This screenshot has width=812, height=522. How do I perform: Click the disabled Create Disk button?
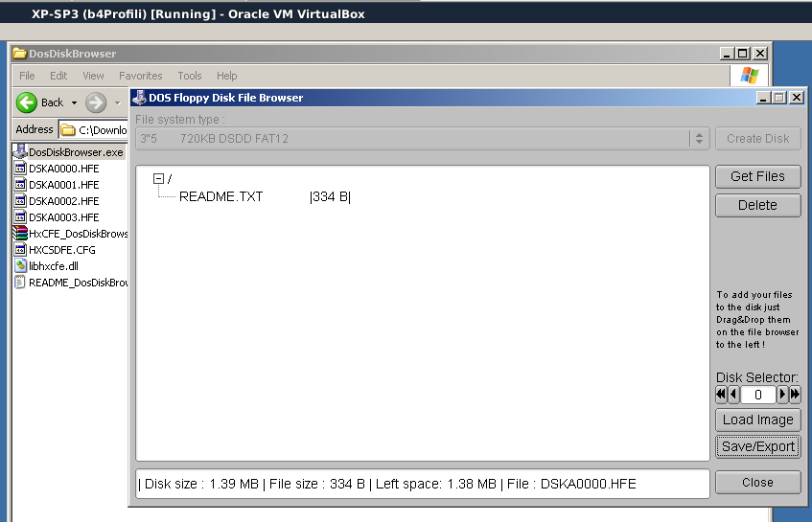[x=758, y=139]
